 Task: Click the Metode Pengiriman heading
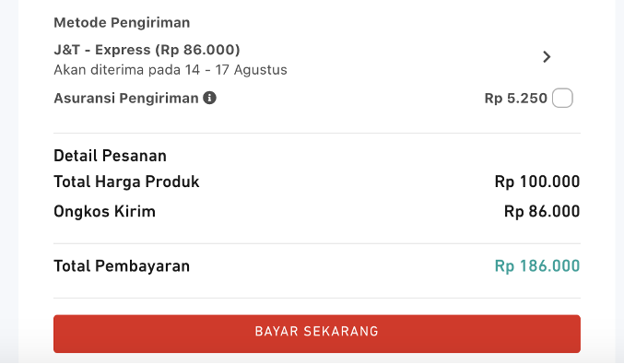tap(122, 23)
